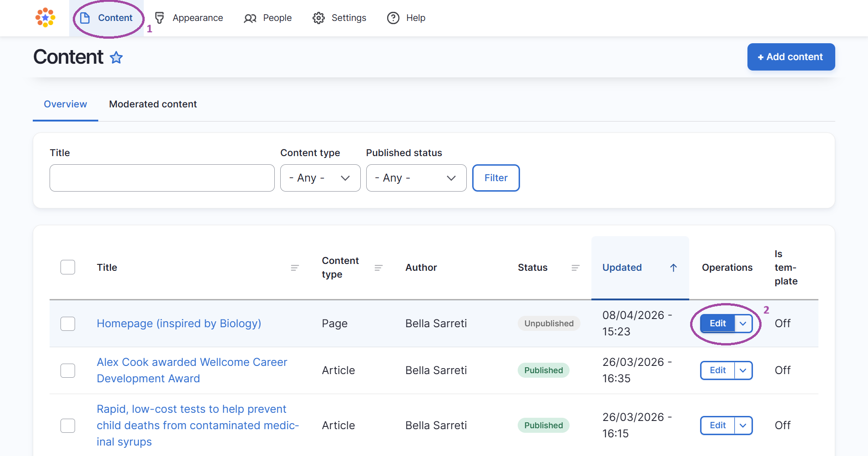
Task: Select the Homepage row checkbox
Action: pyautogui.click(x=67, y=324)
